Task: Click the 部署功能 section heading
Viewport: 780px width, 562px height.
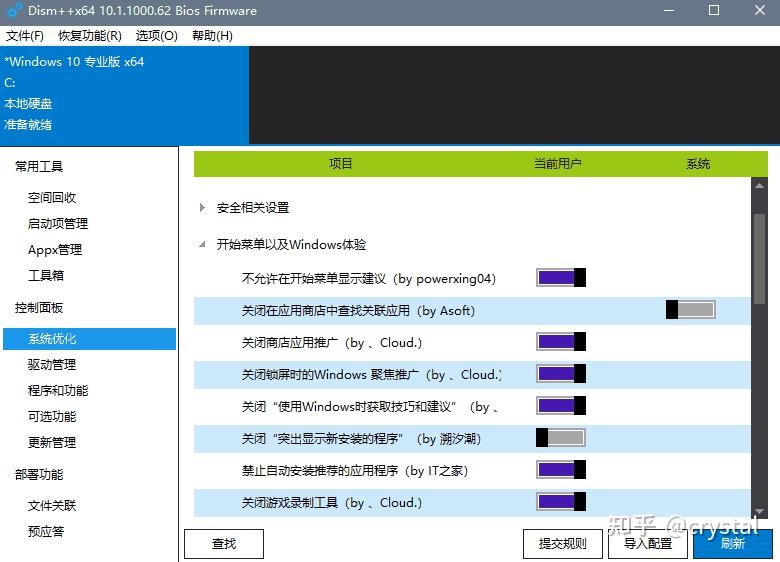Action: [x=39, y=474]
